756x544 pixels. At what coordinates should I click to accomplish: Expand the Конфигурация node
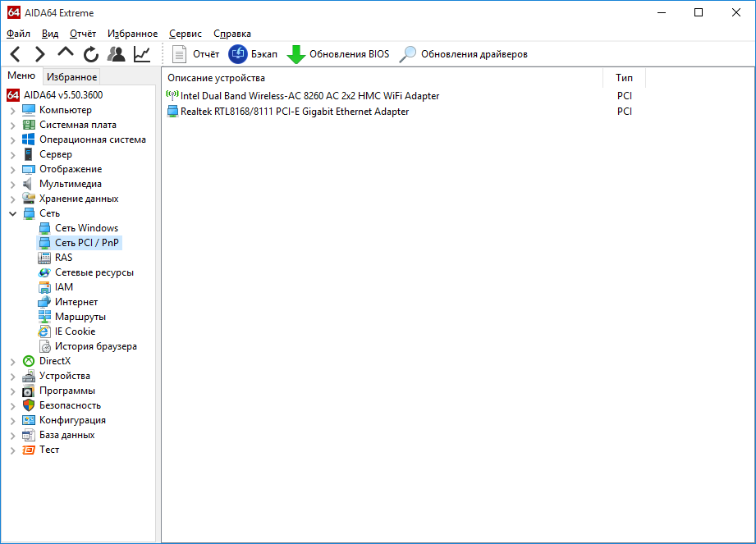tap(12, 421)
